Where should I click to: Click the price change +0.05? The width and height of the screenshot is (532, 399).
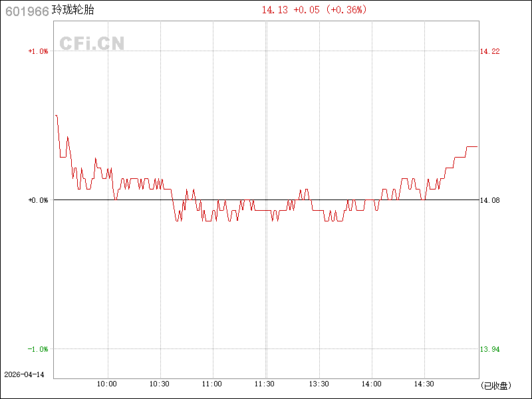307,10
